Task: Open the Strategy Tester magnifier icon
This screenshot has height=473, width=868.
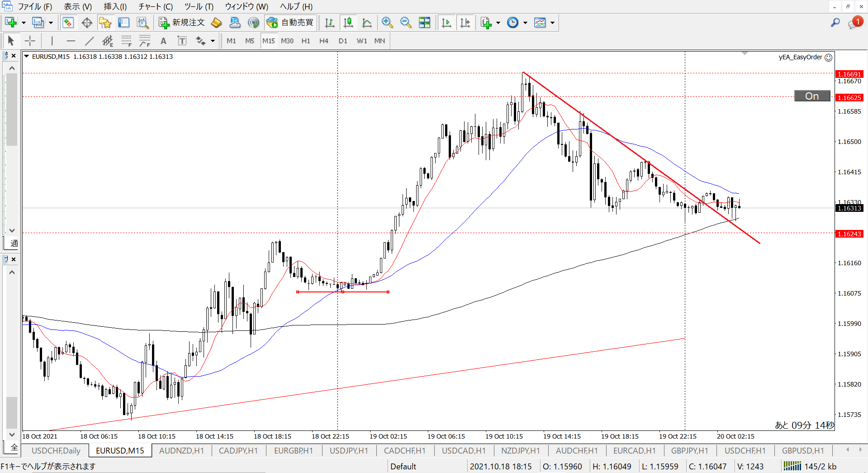Action: 143,22
